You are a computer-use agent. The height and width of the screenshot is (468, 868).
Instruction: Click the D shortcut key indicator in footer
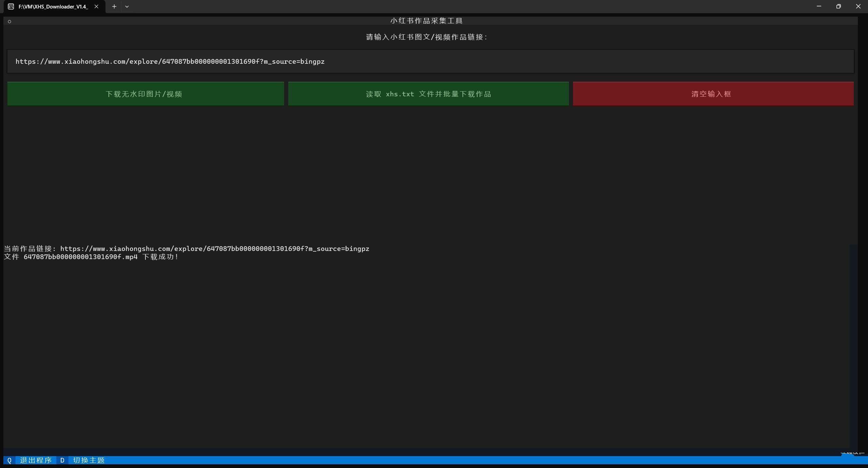62,460
